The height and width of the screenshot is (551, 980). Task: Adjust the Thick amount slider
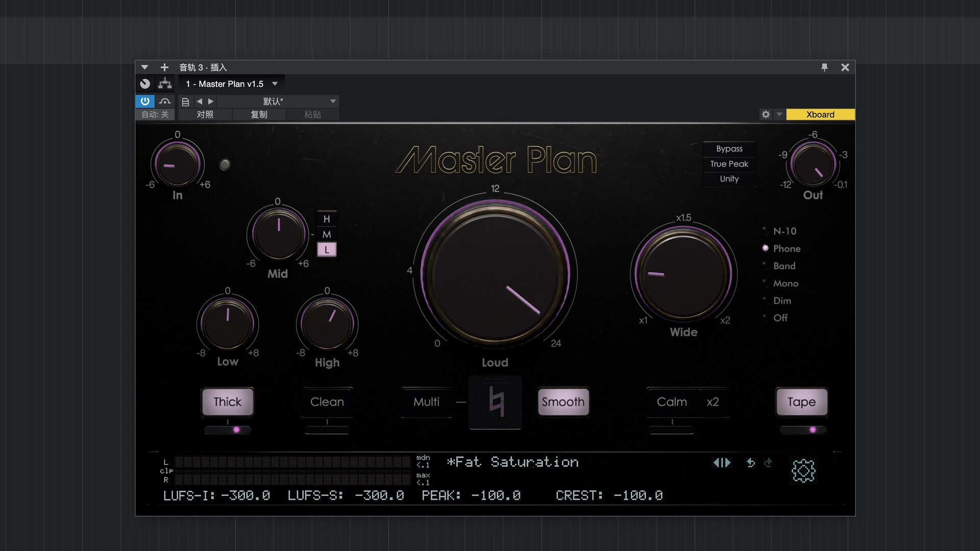coord(228,430)
